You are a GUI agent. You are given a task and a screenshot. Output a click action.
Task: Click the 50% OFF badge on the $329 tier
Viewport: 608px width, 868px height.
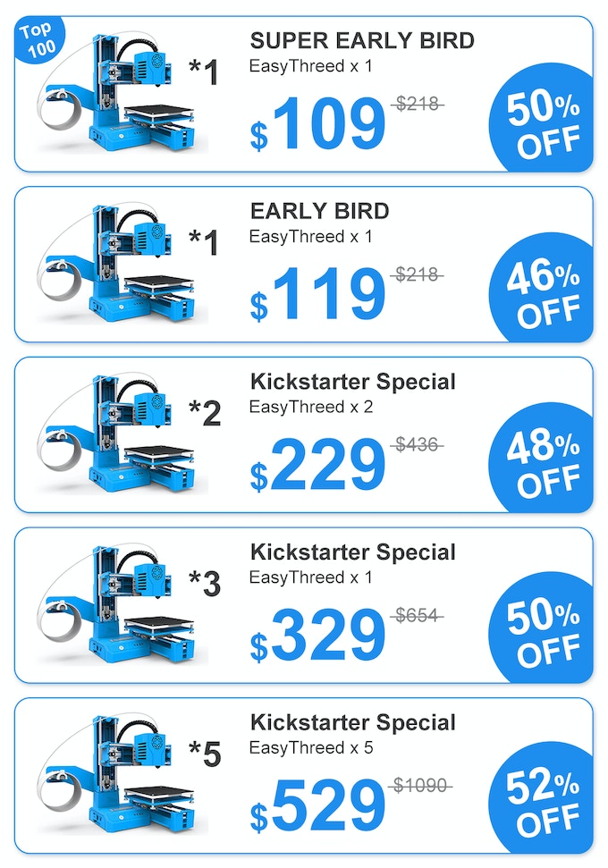[542, 636]
